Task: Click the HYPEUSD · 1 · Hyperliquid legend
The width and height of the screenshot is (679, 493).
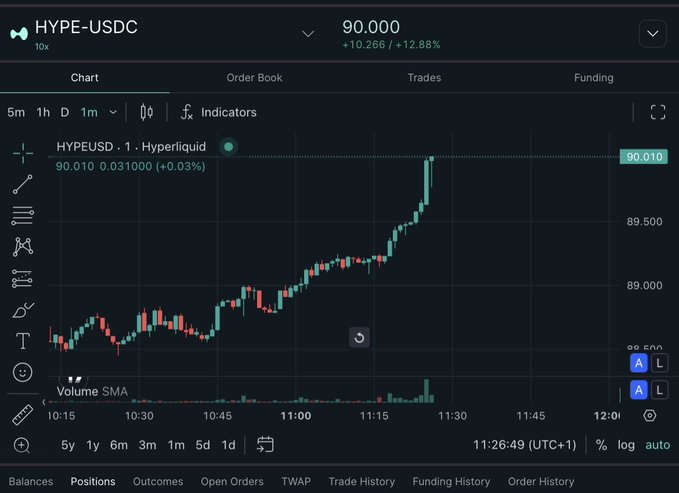Action: (x=131, y=147)
